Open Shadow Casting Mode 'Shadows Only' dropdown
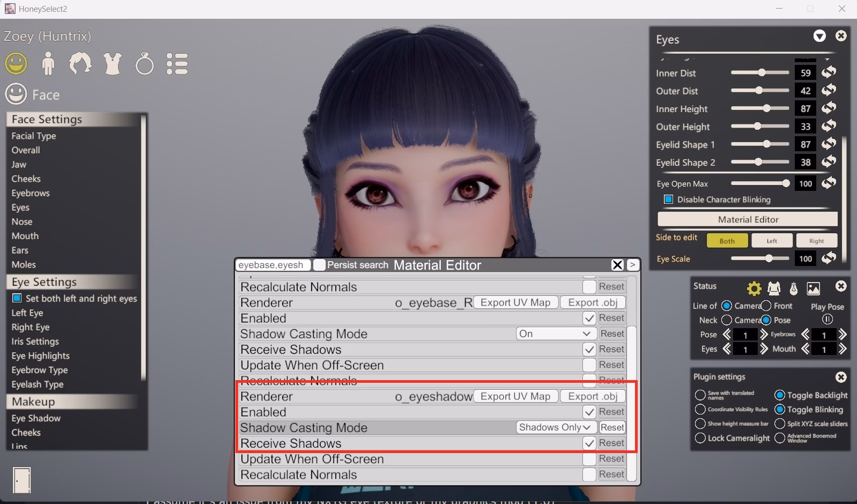 pos(555,427)
